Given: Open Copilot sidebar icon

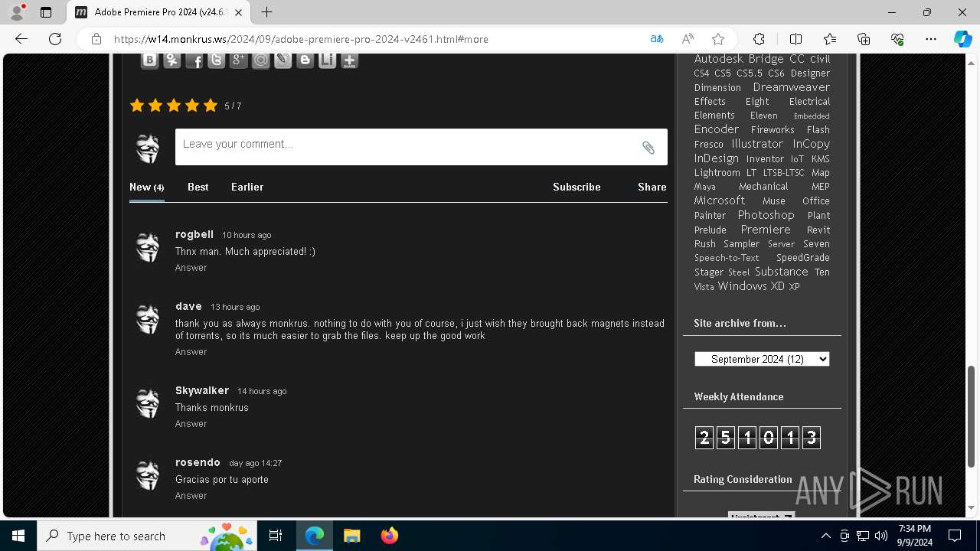Looking at the screenshot, I should tap(962, 39).
